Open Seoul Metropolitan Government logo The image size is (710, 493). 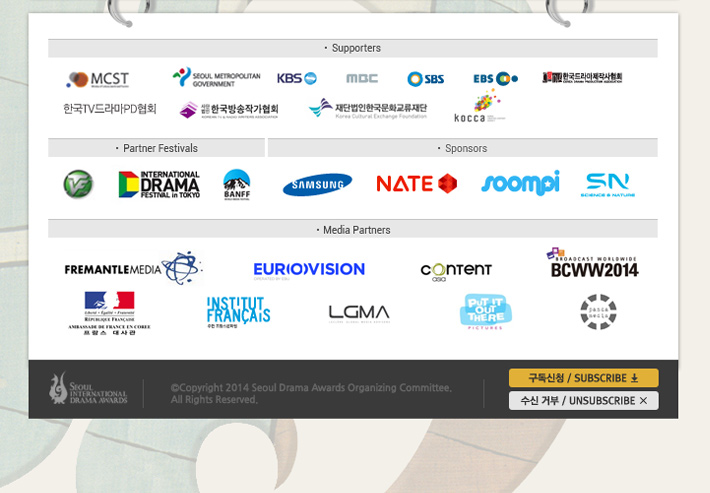(x=216, y=78)
